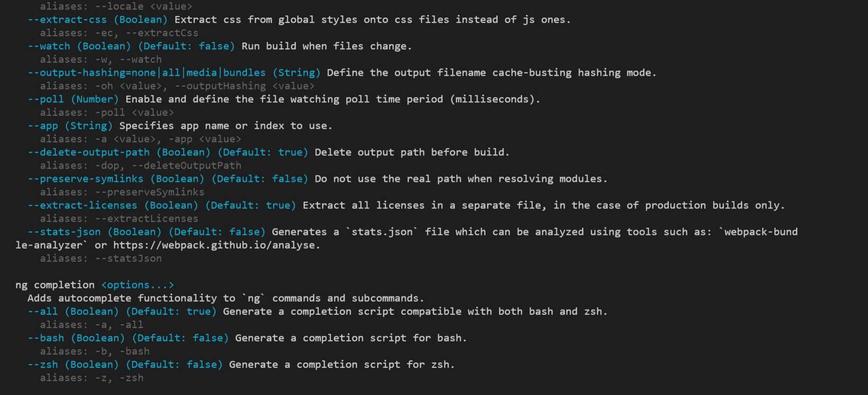Click the --output-hashing option text
The image size is (868, 395).
147,73
